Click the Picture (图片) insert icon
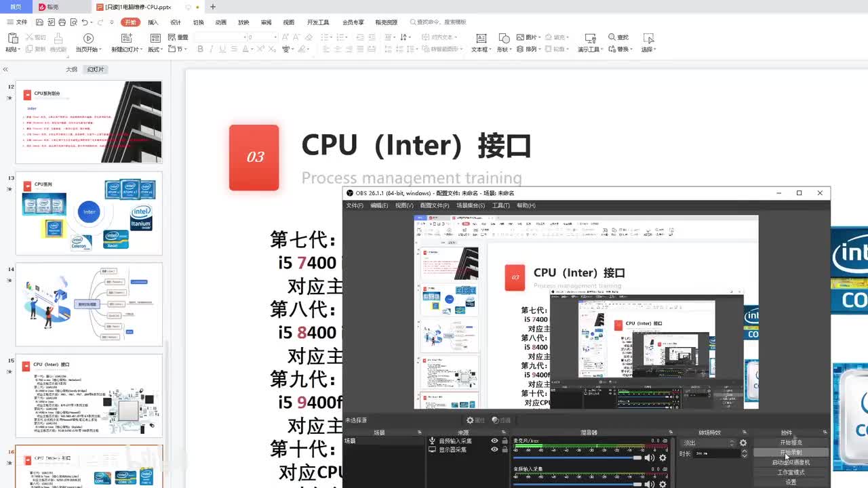The image size is (868, 488). point(521,37)
